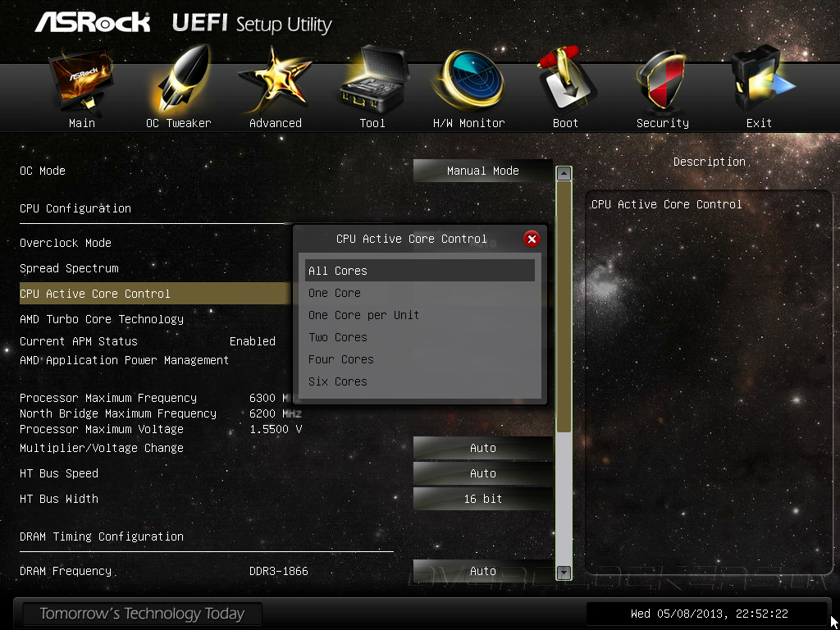Screen dimensions: 840x630
Task: Open the OC Mode Manual Mode dropdown
Action: tap(482, 171)
